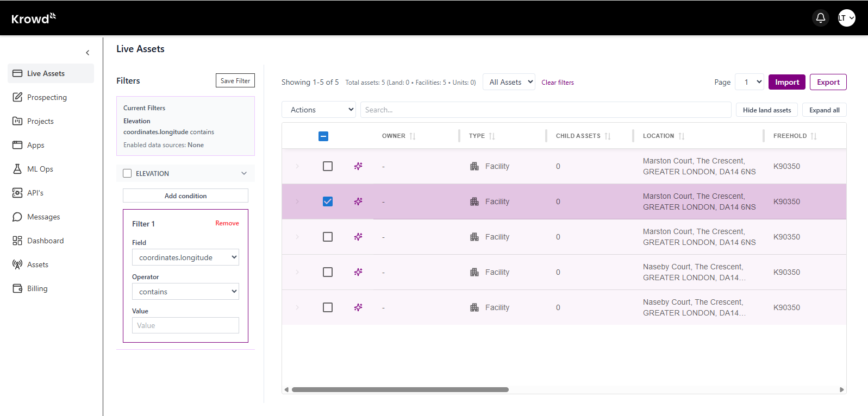Go to Projects in the sidebar menu

[x=40, y=121]
